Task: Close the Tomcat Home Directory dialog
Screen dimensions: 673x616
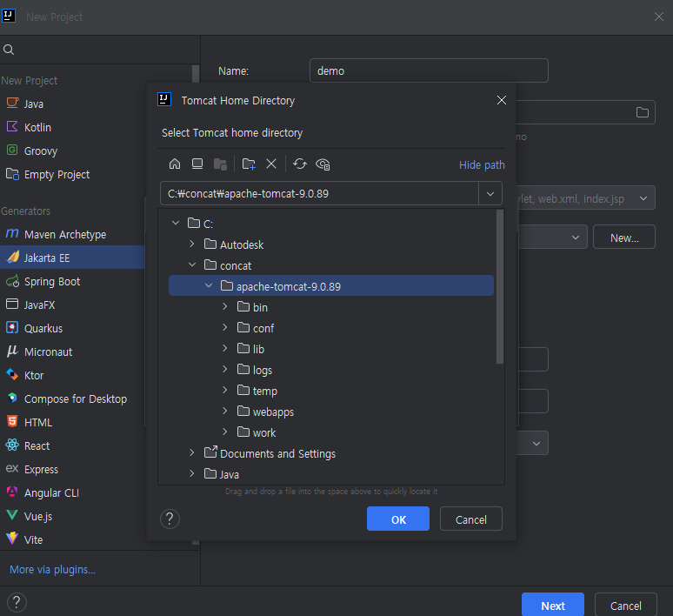Action: (502, 100)
